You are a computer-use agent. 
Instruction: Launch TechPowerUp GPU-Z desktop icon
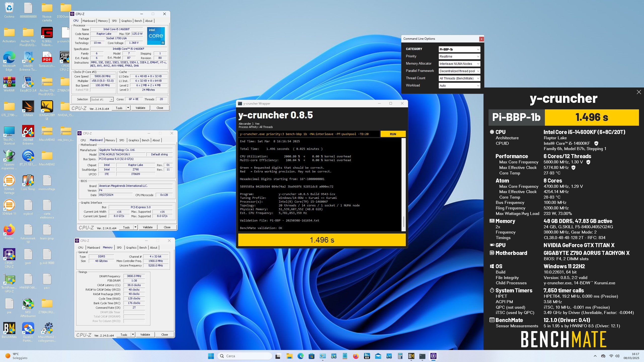(9, 283)
